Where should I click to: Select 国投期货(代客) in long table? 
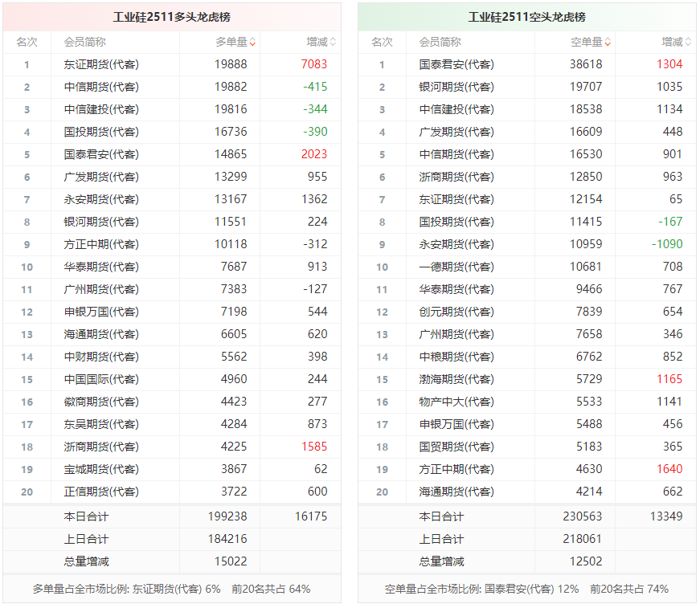pyautogui.click(x=101, y=132)
